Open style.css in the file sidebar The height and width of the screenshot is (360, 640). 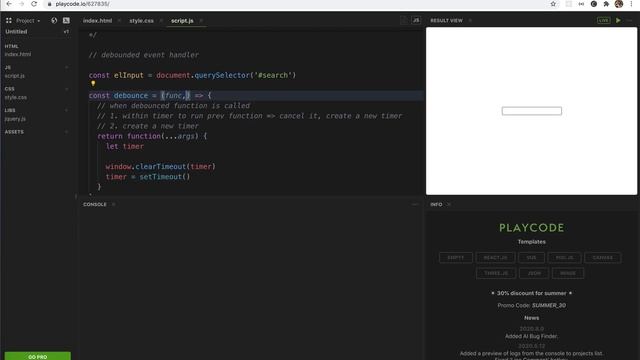click(x=16, y=97)
